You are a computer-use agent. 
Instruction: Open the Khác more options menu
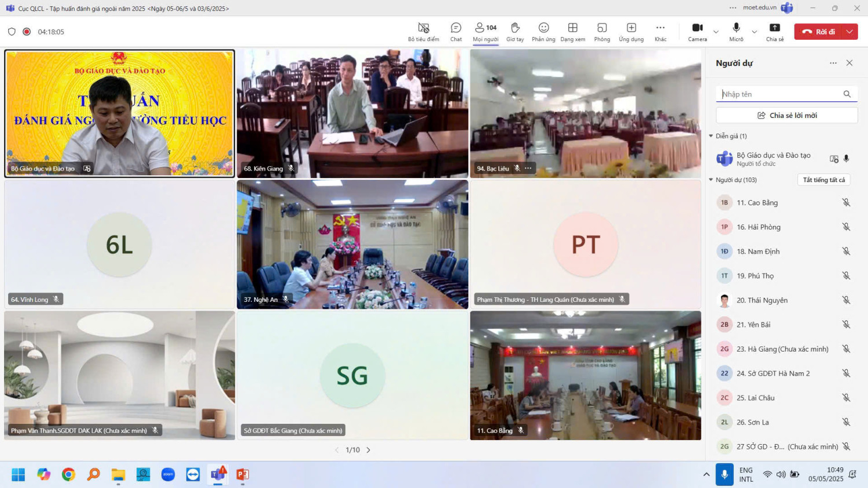(x=660, y=32)
